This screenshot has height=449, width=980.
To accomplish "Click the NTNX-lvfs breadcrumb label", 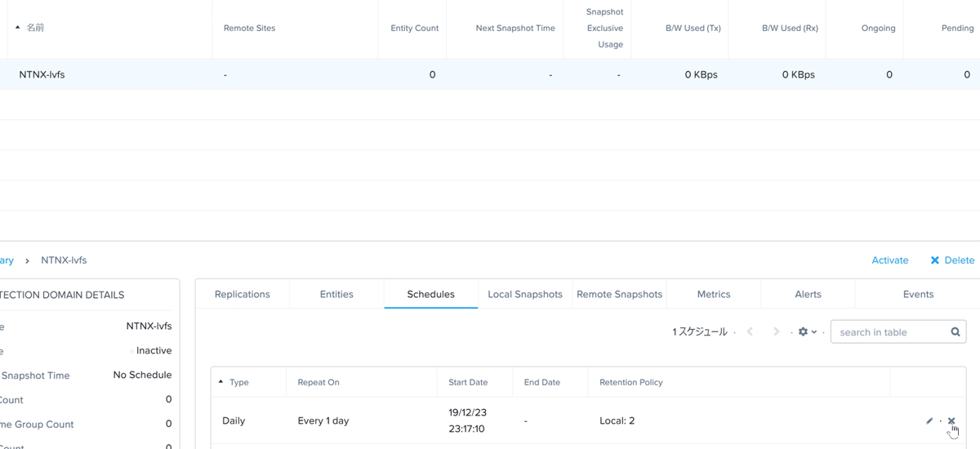I will click(64, 260).
